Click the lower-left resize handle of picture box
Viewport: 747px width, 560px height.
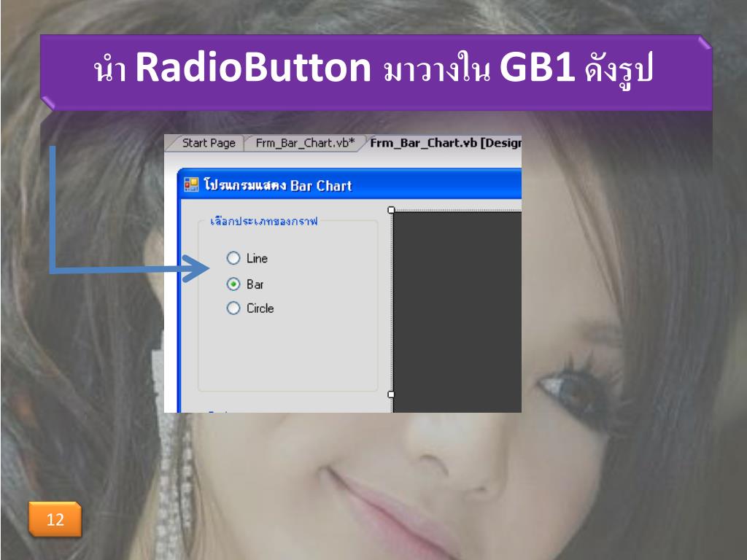[392, 394]
